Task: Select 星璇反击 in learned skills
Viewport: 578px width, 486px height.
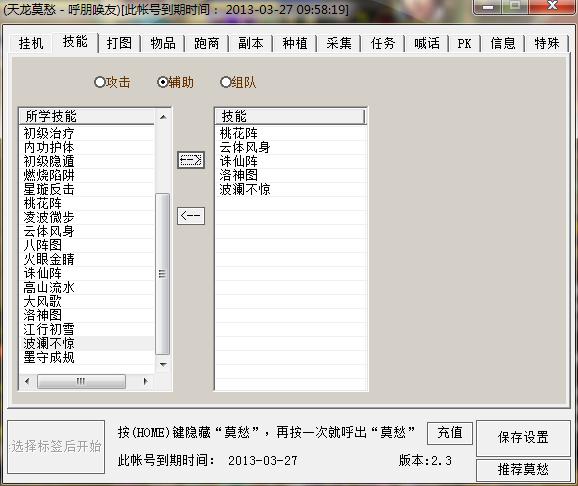Action: pyautogui.click(x=87, y=189)
